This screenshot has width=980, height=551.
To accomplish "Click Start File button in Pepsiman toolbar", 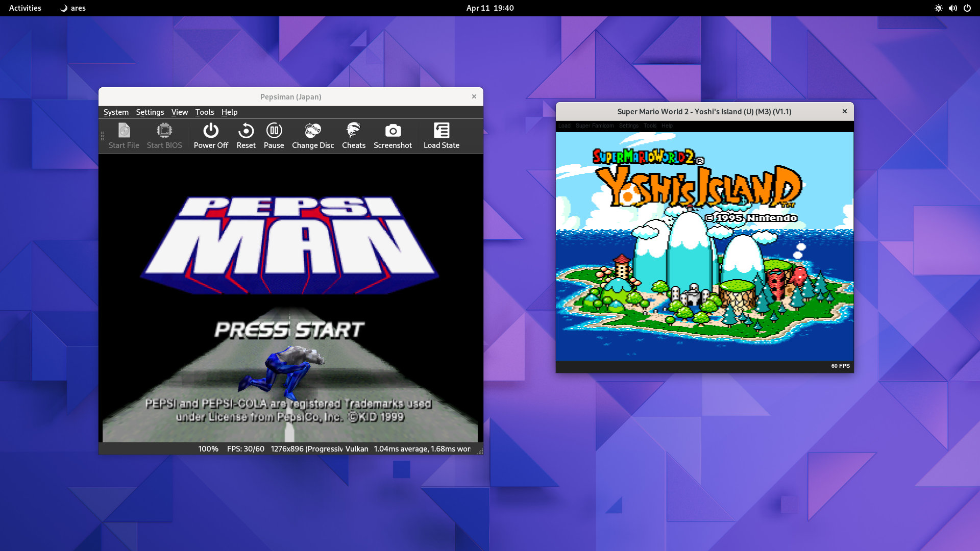I will coord(123,135).
